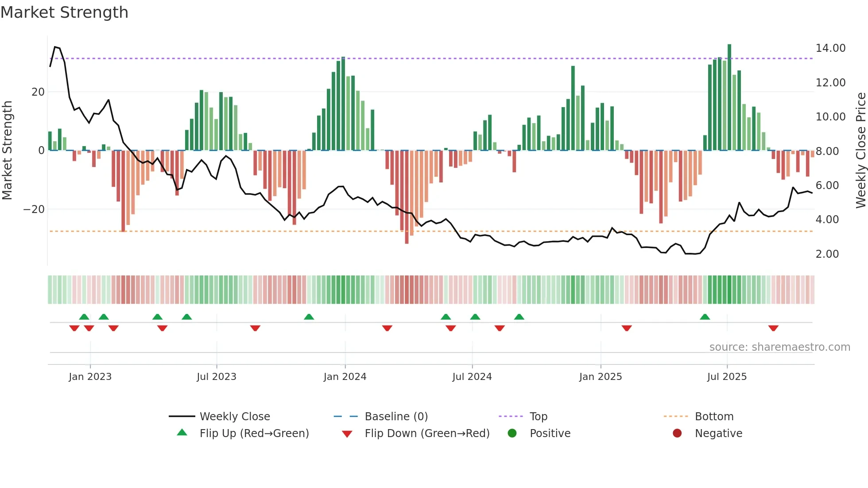Viewport: 868px width, 488px height.
Task: Click the Market Strength chart title
Action: (x=64, y=12)
